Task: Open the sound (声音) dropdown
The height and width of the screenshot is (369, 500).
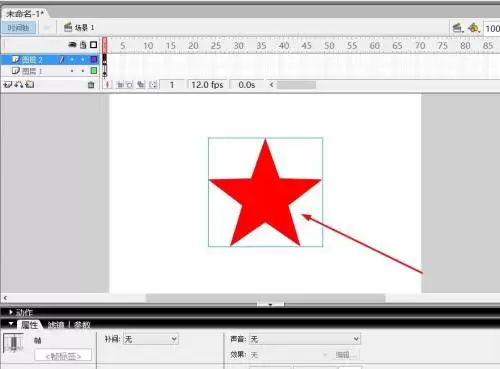Action: [305, 339]
